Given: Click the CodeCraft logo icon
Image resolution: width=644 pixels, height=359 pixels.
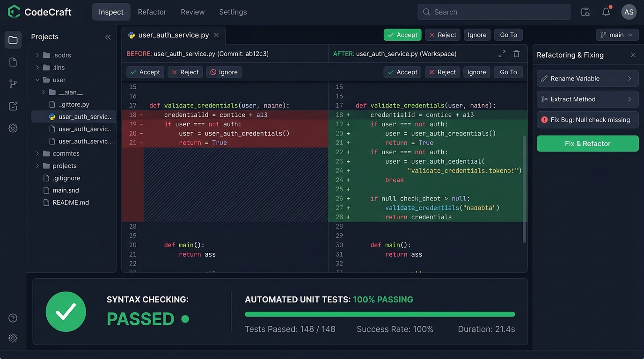Looking at the screenshot, I should tap(14, 12).
